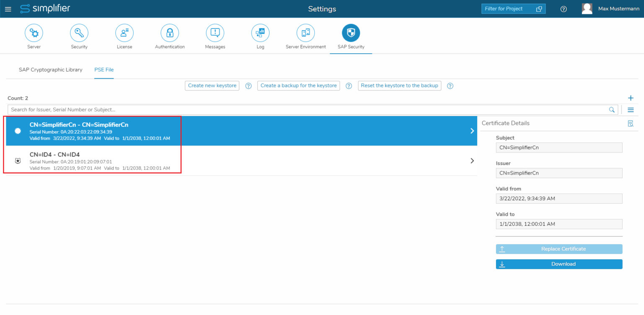Switch to the SAP Cryptographic Library tab

click(x=50, y=70)
